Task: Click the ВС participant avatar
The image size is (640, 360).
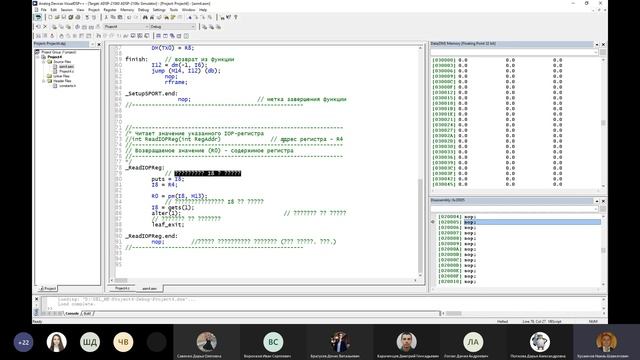Action: pos(273,342)
